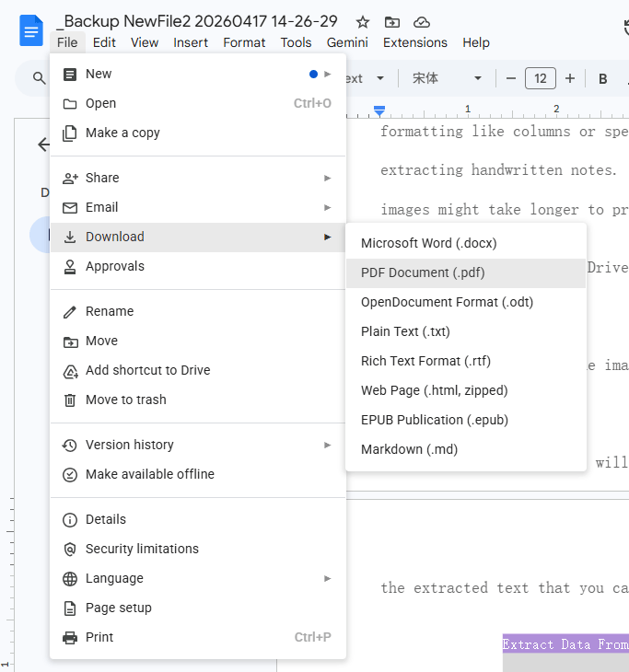Open the font family dropdown 宋体
Image resolution: width=629 pixels, height=672 pixels.
(447, 78)
